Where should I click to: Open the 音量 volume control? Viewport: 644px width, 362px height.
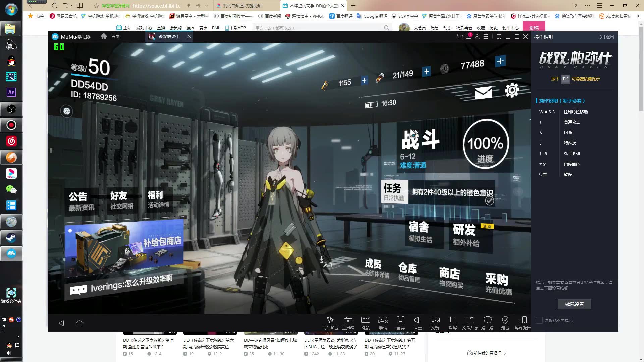coord(418,323)
